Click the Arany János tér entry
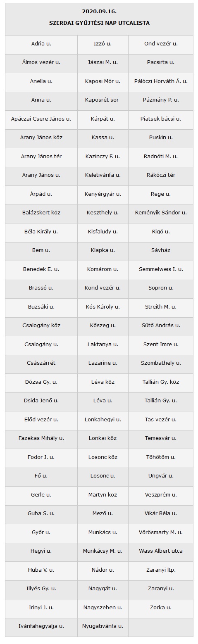Screen dimensions: 198x644 tap(41, 156)
